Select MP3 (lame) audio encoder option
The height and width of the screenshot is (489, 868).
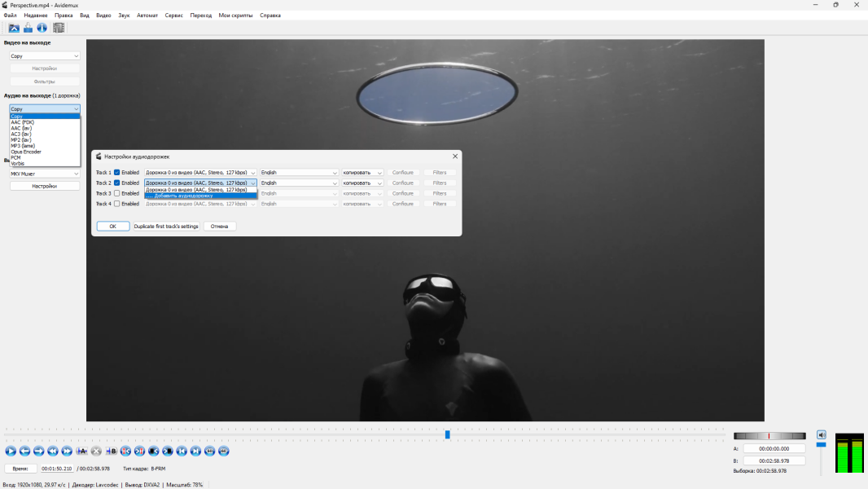44,146
